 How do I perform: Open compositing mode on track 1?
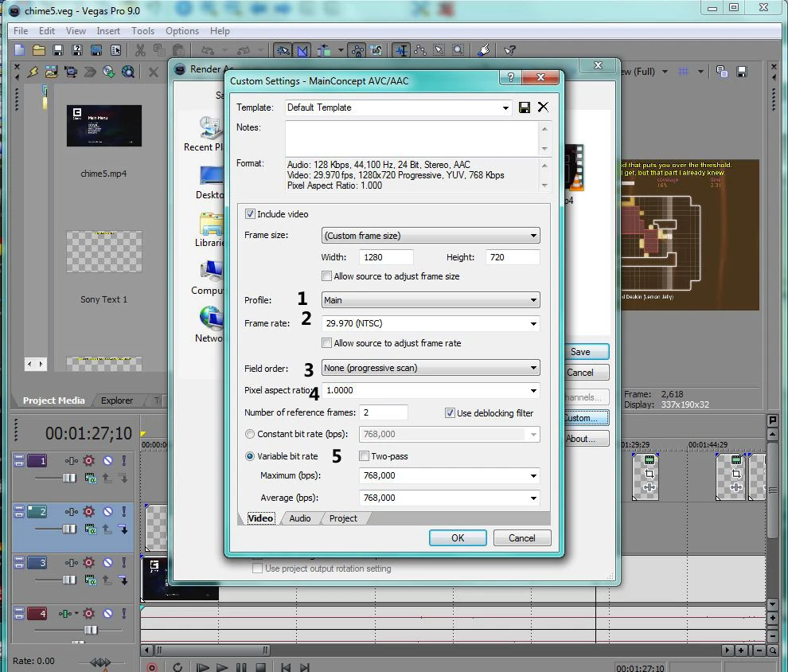click(92, 478)
